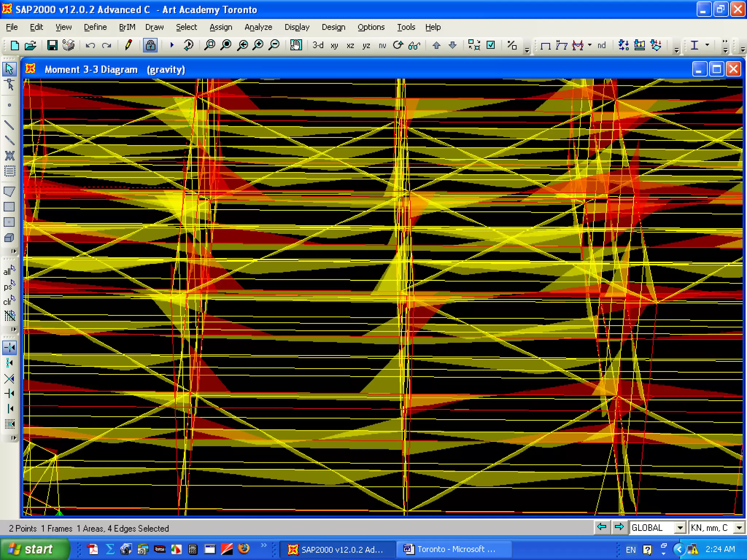Set view to xz plane

point(350,45)
